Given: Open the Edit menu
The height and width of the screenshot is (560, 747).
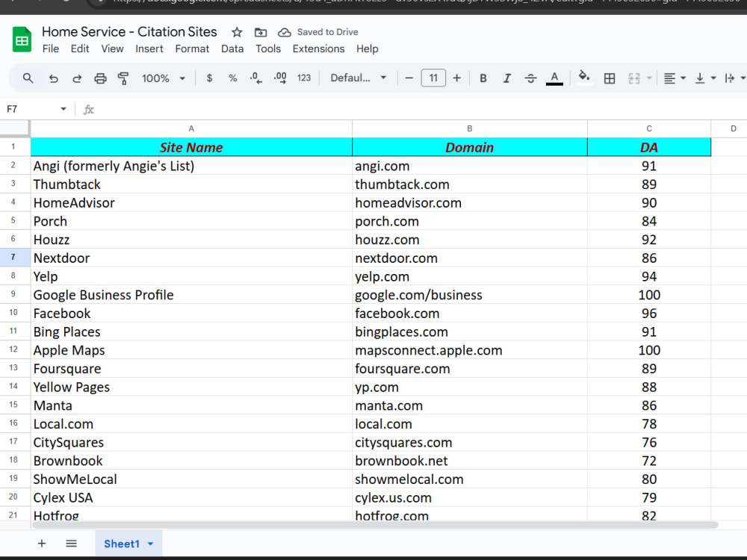Looking at the screenshot, I should click(80, 49).
